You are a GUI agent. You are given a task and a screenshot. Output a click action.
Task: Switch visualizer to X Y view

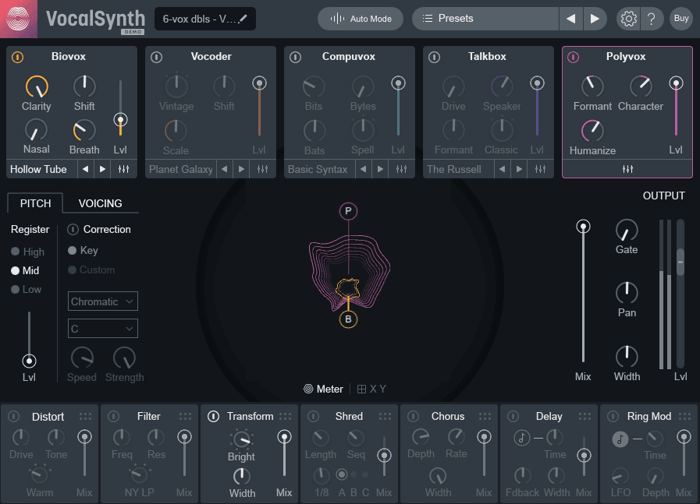(x=371, y=389)
